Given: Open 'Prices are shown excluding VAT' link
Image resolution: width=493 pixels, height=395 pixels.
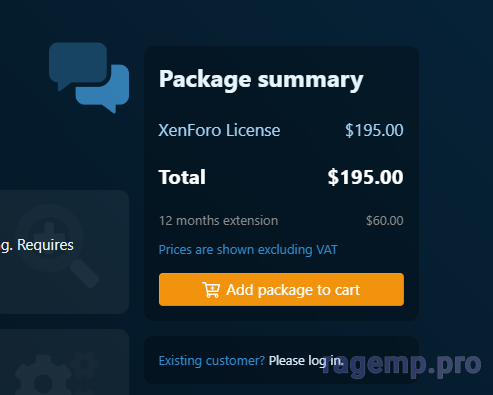Looking at the screenshot, I should pos(248,250).
